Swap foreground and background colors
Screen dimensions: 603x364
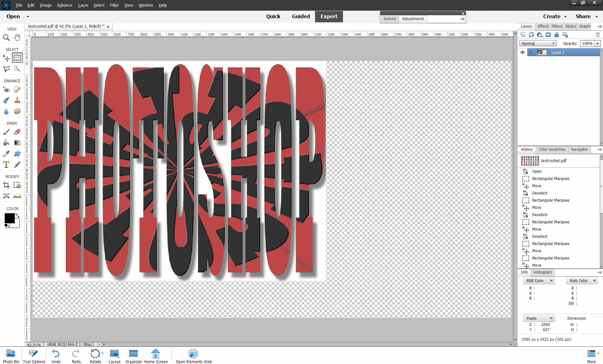coord(18,215)
